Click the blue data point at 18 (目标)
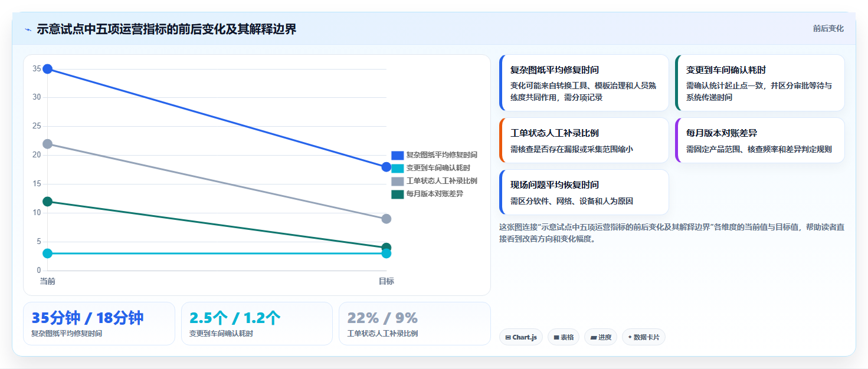This screenshot has height=369, width=868. coord(386,167)
